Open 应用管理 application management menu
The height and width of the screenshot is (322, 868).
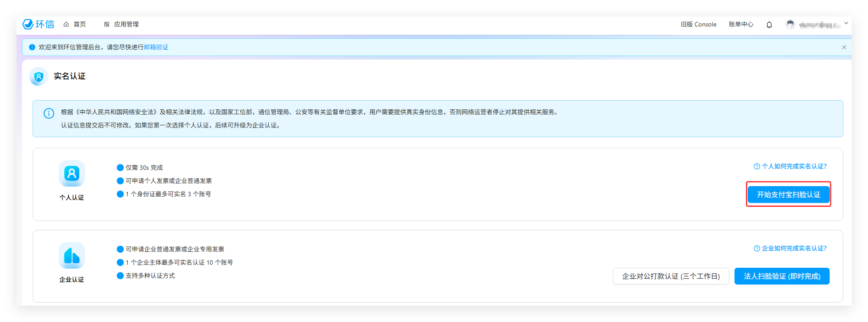(122, 24)
